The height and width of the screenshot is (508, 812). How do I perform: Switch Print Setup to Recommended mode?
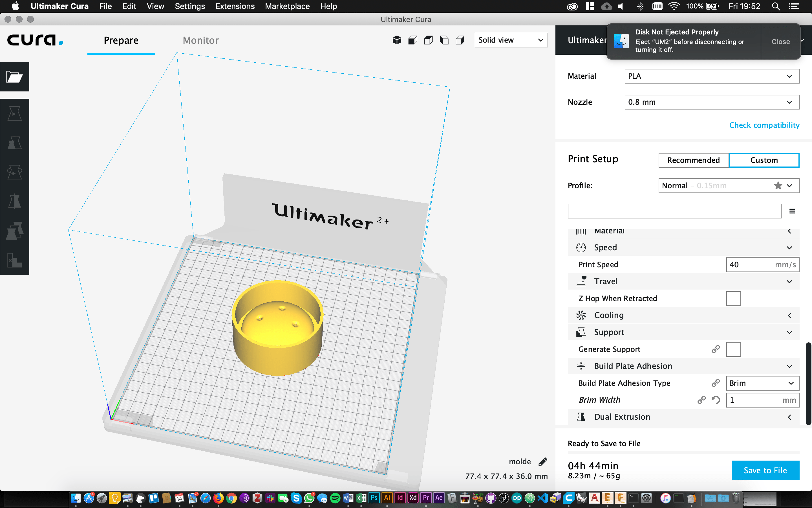pyautogui.click(x=694, y=160)
